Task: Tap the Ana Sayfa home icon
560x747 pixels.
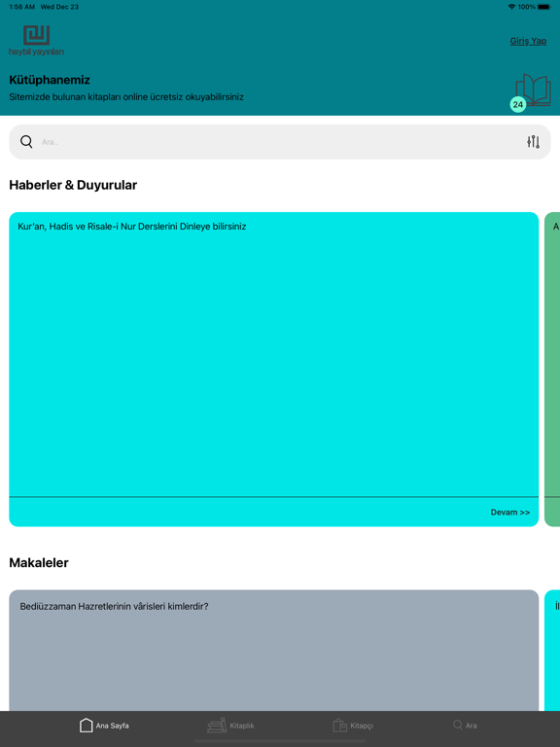Action: 86,725
